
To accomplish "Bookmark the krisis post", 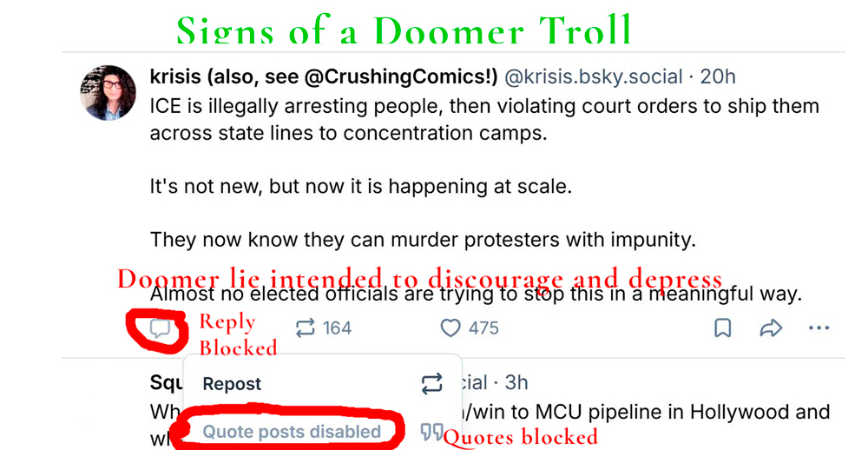I will (x=722, y=328).
